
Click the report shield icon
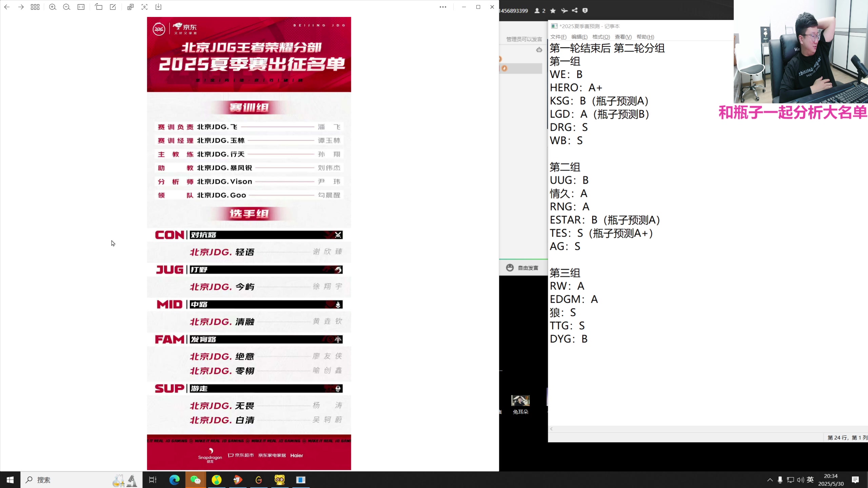click(x=585, y=11)
